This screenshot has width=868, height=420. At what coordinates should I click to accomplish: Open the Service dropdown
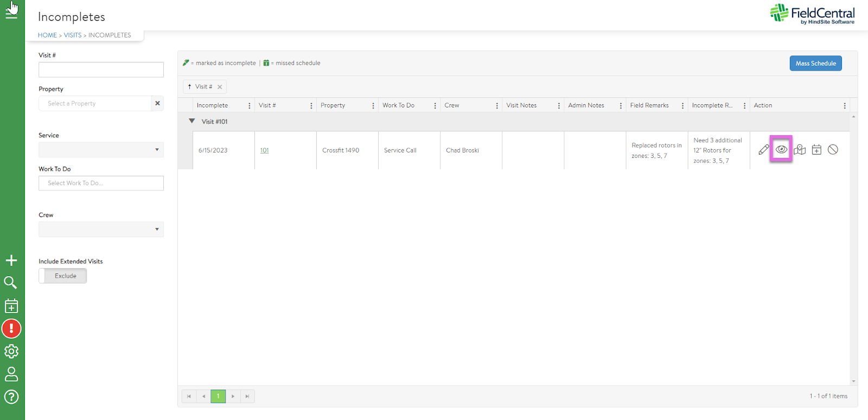101,150
